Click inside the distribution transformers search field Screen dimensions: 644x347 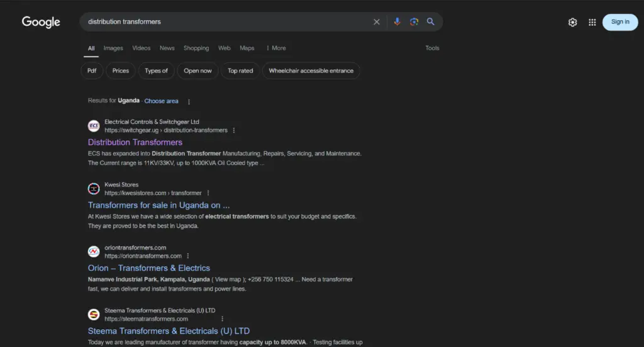point(226,21)
